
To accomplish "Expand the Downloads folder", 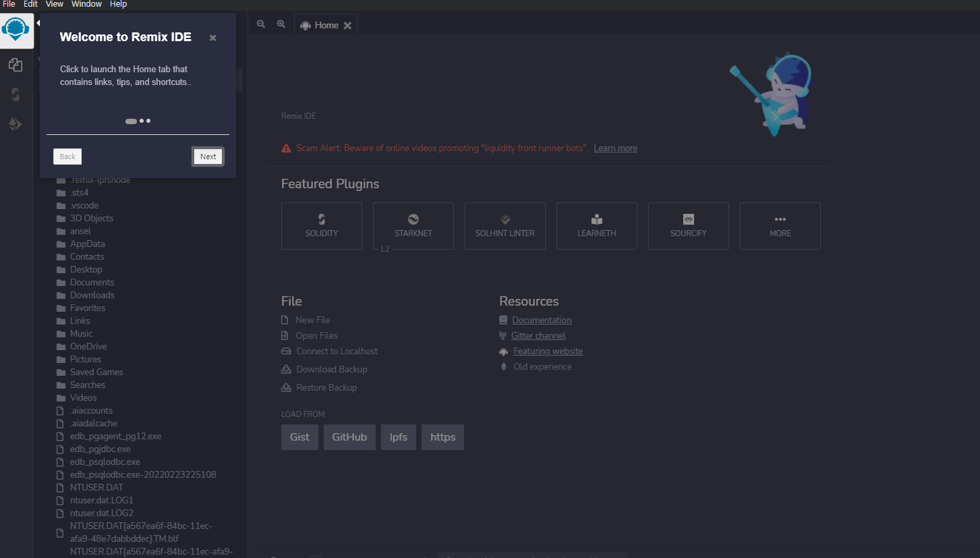I will 92,296.
